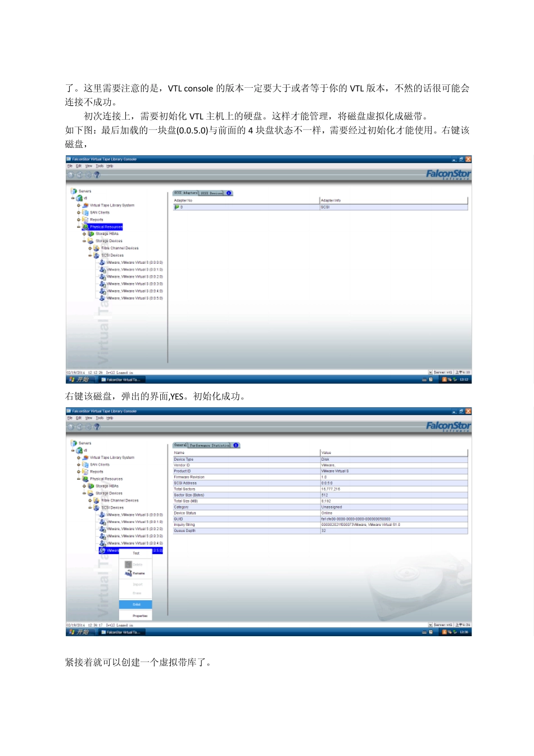Open the Edit menu in upper console
The height and width of the screenshot is (756, 534).
pos(79,166)
